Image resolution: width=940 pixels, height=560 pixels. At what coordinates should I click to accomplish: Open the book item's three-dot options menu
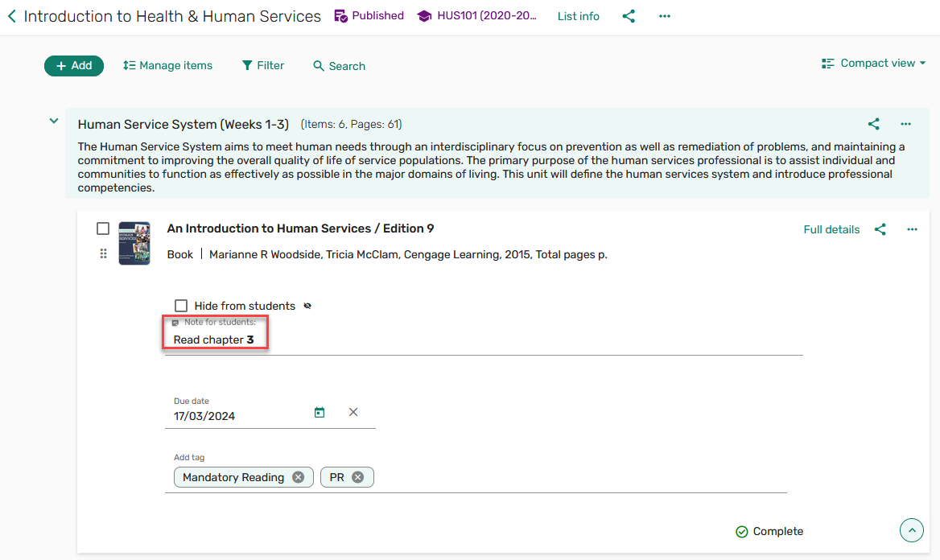pyautogui.click(x=912, y=229)
